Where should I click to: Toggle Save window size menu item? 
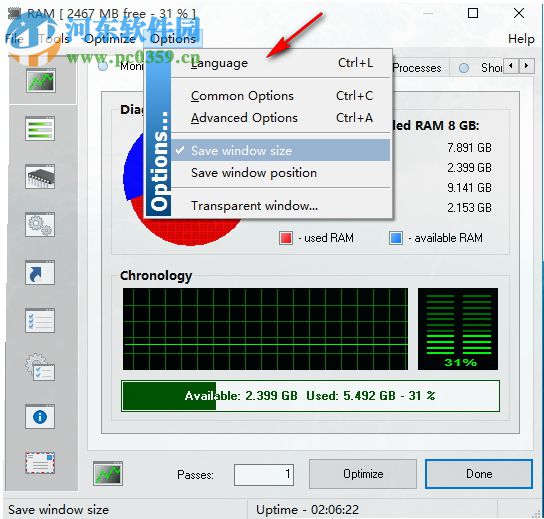[x=281, y=151]
